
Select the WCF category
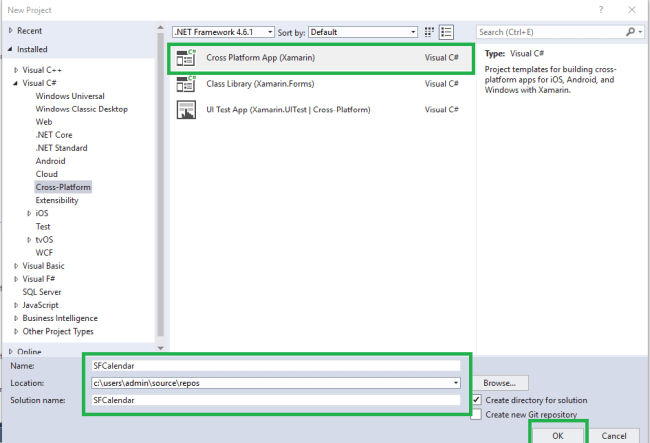pos(44,253)
